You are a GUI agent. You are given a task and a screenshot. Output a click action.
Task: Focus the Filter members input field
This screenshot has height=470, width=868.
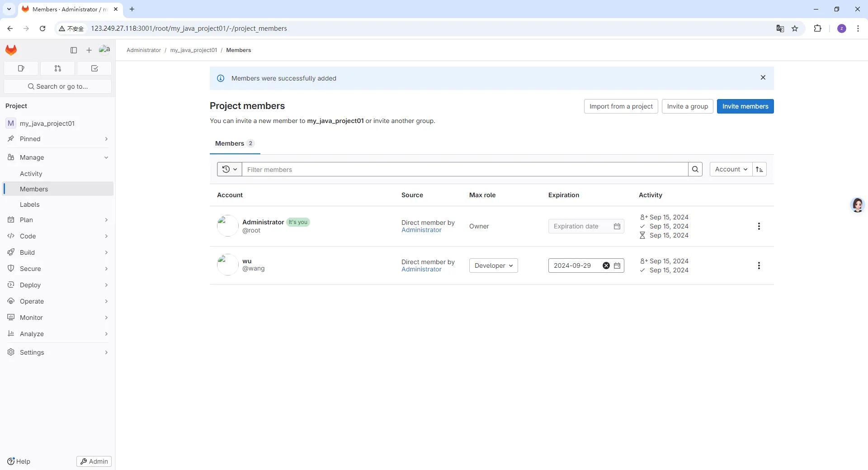pos(465,170)
